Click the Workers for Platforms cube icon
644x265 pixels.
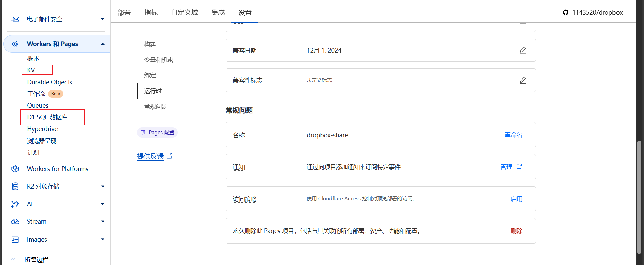tap(15, 169)
